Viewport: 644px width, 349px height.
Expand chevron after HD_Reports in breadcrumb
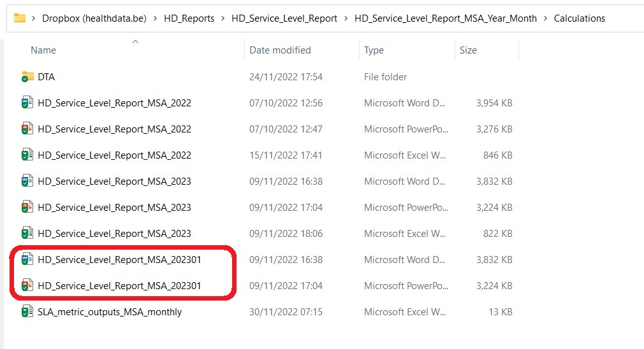(x=223, y=18)
